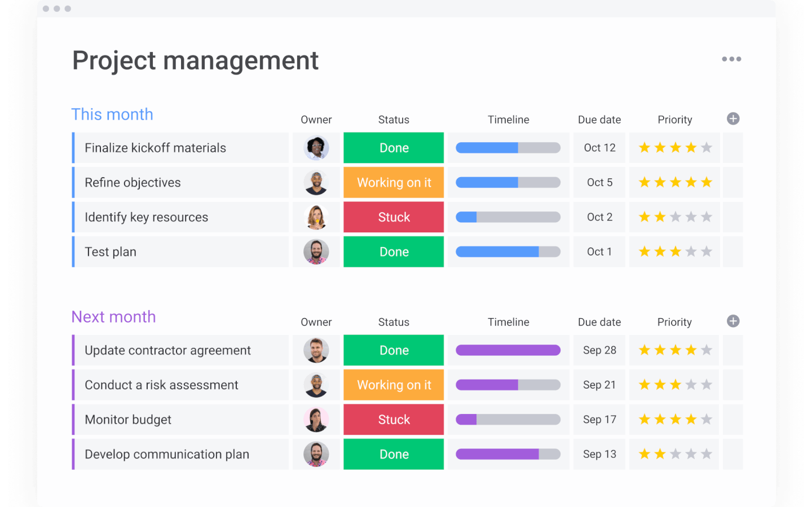
Task: Collapse the This month group title
Action: (112, 114)
